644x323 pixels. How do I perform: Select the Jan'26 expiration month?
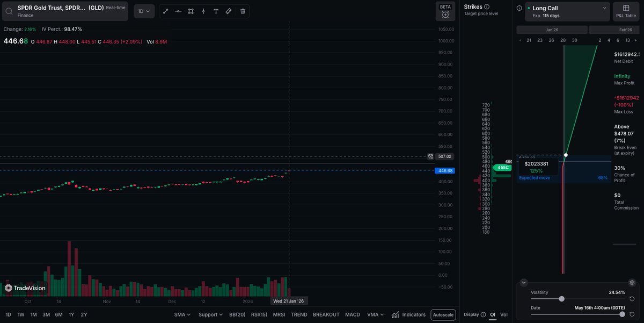(x=552, y=30)
